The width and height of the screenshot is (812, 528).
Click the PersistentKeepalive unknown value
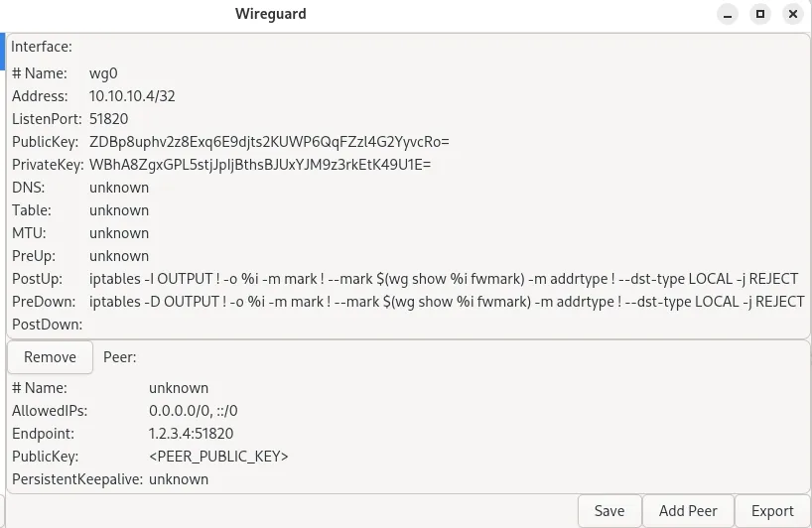tap(179, 479)
